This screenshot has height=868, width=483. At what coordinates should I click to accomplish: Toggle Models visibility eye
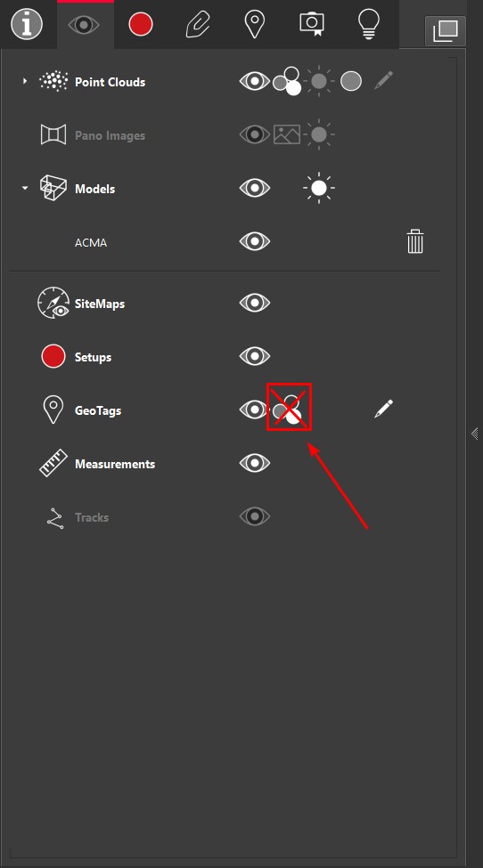click(255, 188)
